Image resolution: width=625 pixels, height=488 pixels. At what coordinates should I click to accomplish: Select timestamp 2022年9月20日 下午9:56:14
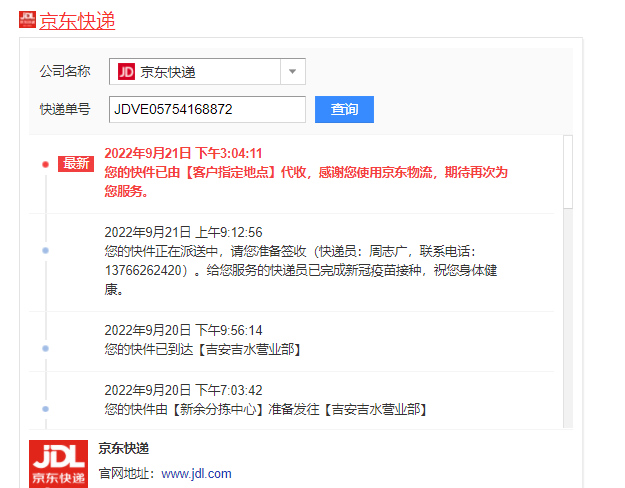point(183,330)
